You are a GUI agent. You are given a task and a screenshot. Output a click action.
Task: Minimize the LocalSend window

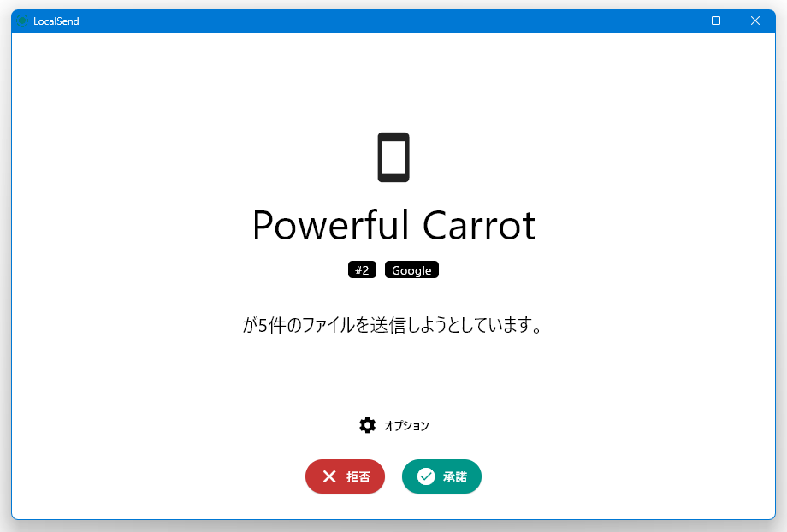pos(678,21)
